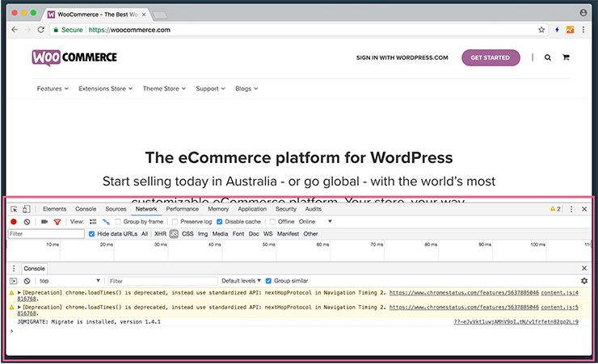The image size is (598, 364).
Task: Check the Offline checkbox
Action: [x=272, y=222]
